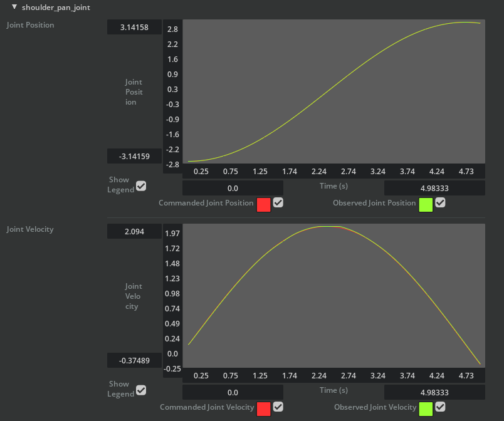
Task: Click Time (s) label under velocity plot
Action: 333,390
